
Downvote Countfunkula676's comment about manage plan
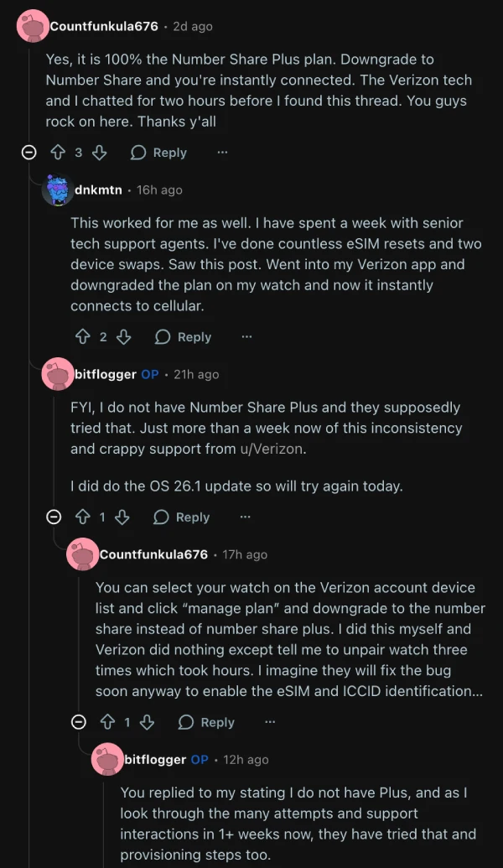tap(147, 722)
